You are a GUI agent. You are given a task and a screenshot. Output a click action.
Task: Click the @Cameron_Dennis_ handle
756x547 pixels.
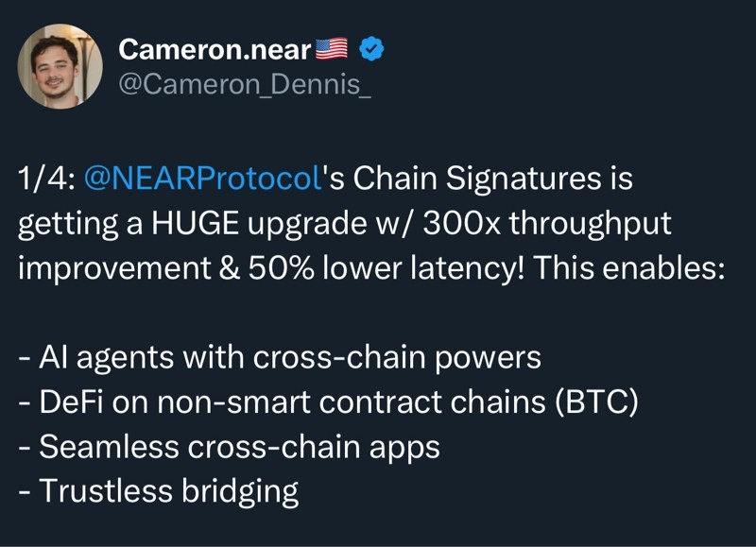tap(240, 85)
